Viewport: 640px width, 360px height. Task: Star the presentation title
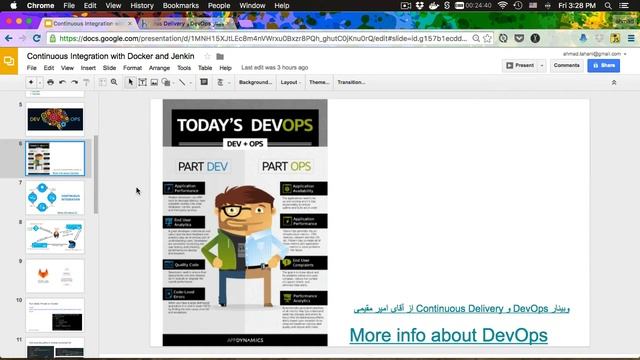coord(207,56)
